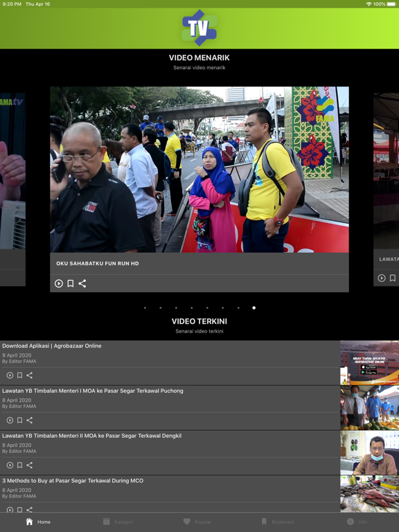Jump to the sixth carousel page dot
The image size is (399, 532).
pos(222,308)
